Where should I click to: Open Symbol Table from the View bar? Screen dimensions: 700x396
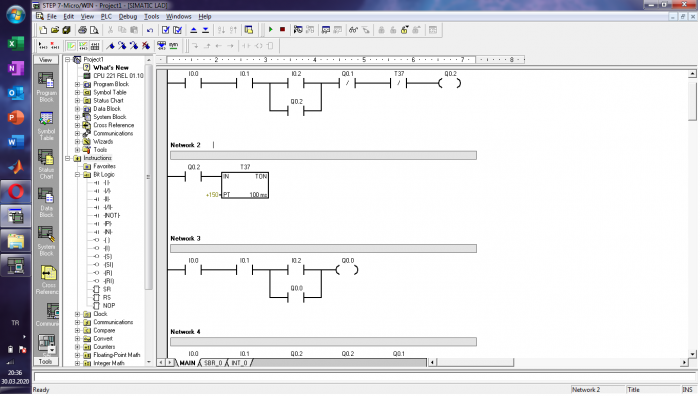point(46,125)
